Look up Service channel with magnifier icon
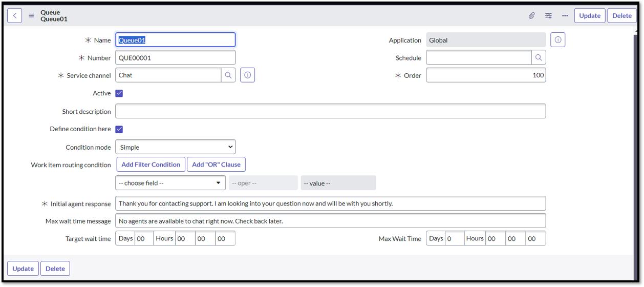The width and height of the screenshot is (644, 287). pyautogui.click(x=228, y=75)
